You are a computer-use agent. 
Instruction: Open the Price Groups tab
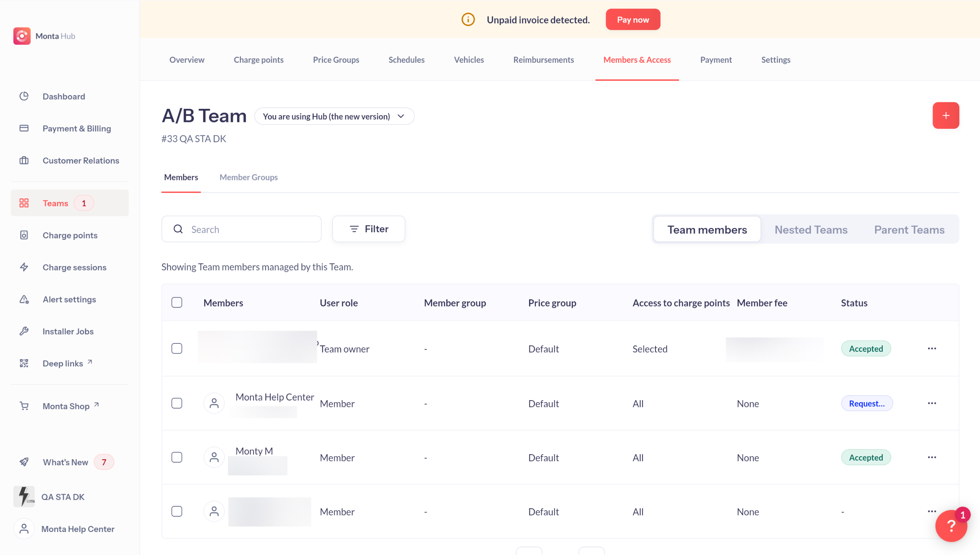[336, 60]
